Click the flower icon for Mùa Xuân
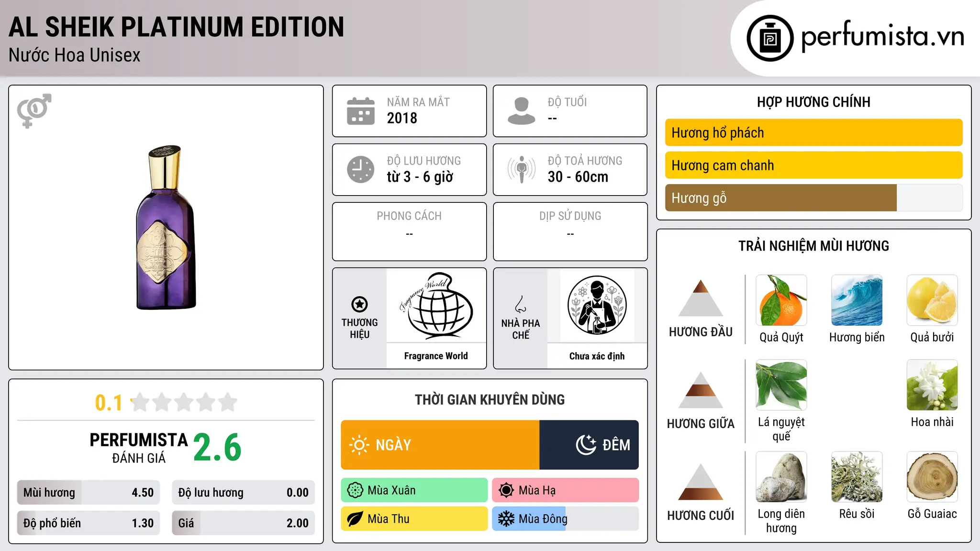The height and width of the screenshot is (551, 980). tap(355, 490)
